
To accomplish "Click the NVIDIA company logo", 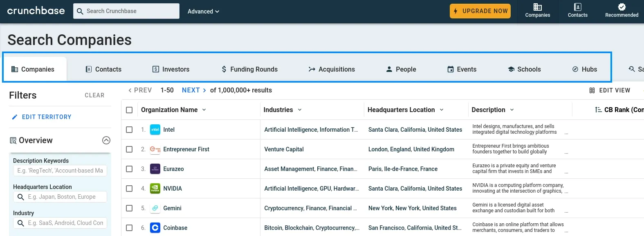I will pyautogui.click(x=155, y=189).
